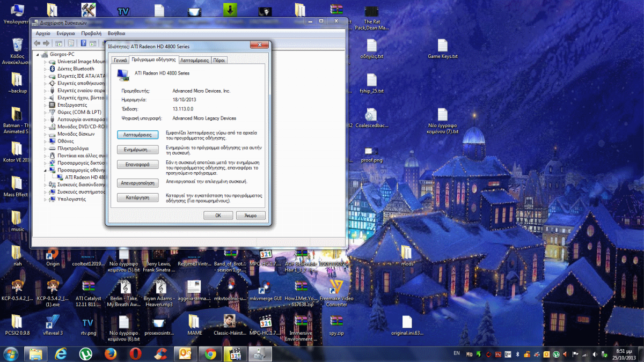Click the Ενημέρωση... update driver button
The height and width of the screenshot is (362, 644).
tap(137, 150)
